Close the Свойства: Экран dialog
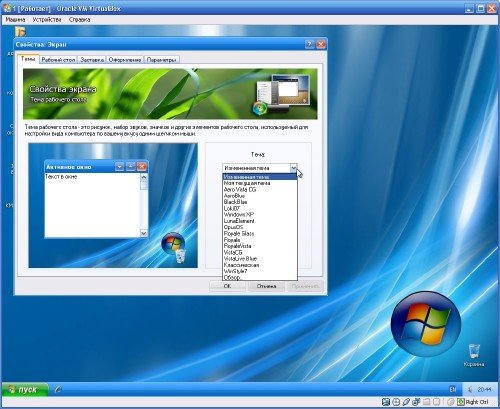This screenshot has width=500, height=409. (x=321, y=44)
